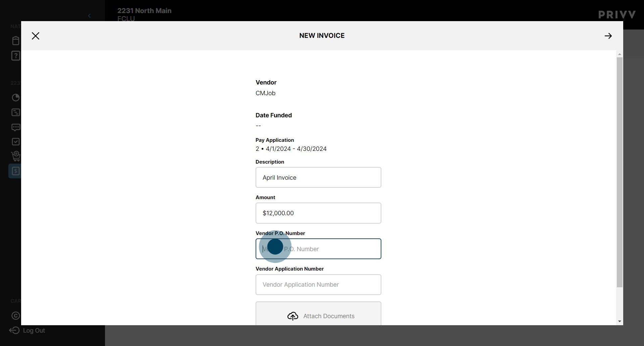Open list document icon in sidebar
Viewport: 644px width, 346px height.
pos(16,112)
